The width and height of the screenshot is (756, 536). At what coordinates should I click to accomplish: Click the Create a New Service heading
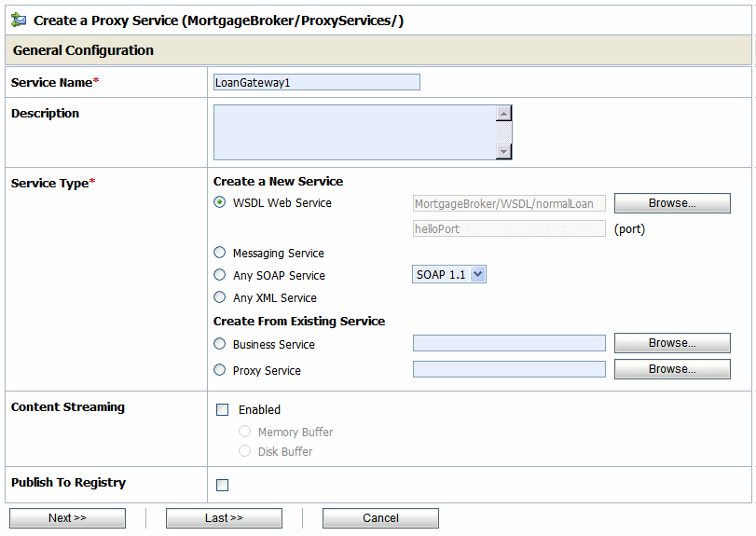pos(278,181)
